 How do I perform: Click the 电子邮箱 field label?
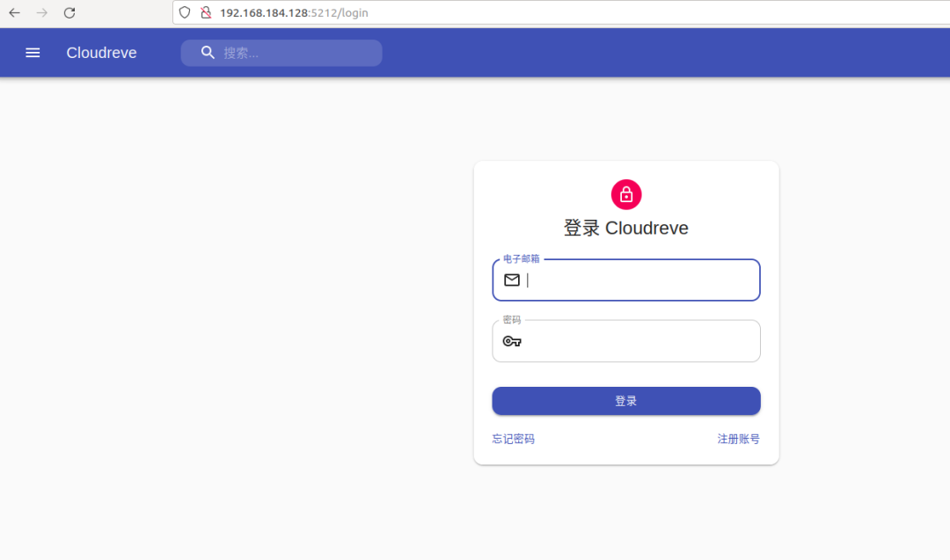(521, 258)
